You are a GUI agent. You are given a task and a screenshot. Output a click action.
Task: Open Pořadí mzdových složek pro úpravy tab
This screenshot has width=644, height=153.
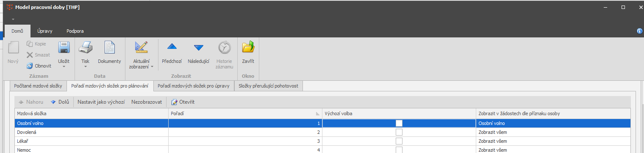pyautogui.click(x=193, y=86)
